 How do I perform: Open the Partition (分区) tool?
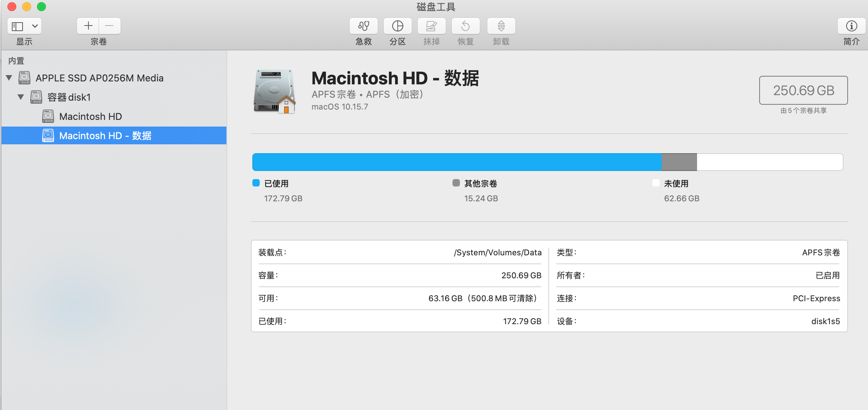[x=397, y=26]
